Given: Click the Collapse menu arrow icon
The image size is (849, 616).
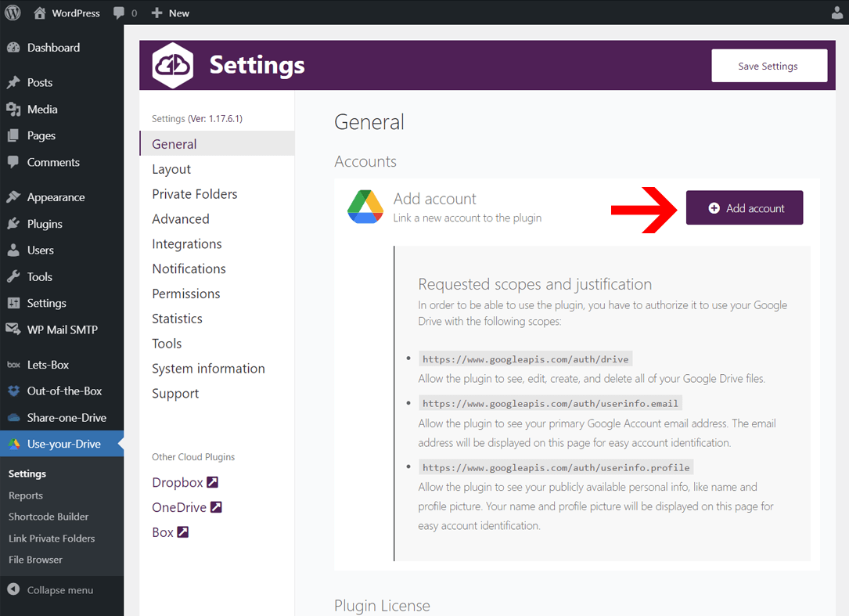Looking at the screenshot, I should tap(13, 589).
